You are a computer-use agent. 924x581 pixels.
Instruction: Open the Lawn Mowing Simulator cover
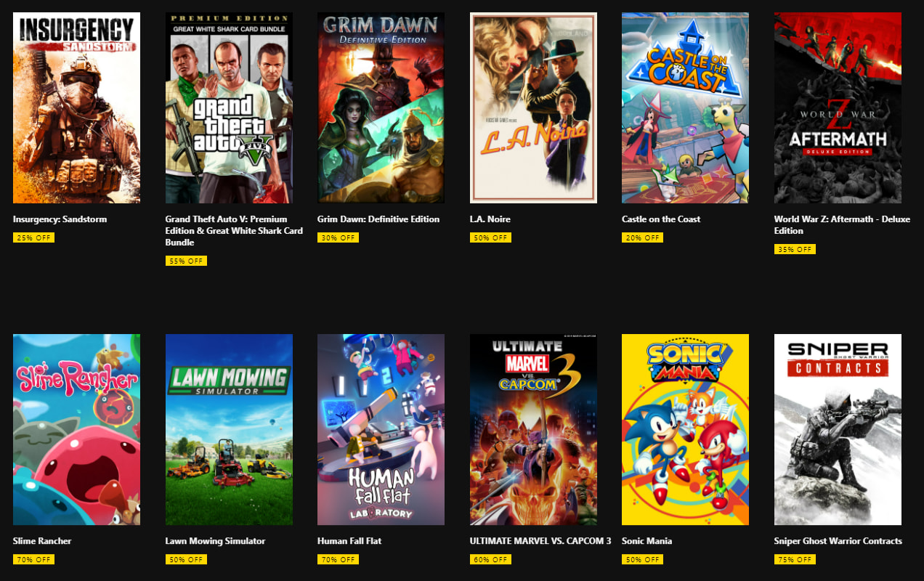[x=229, y=429]
